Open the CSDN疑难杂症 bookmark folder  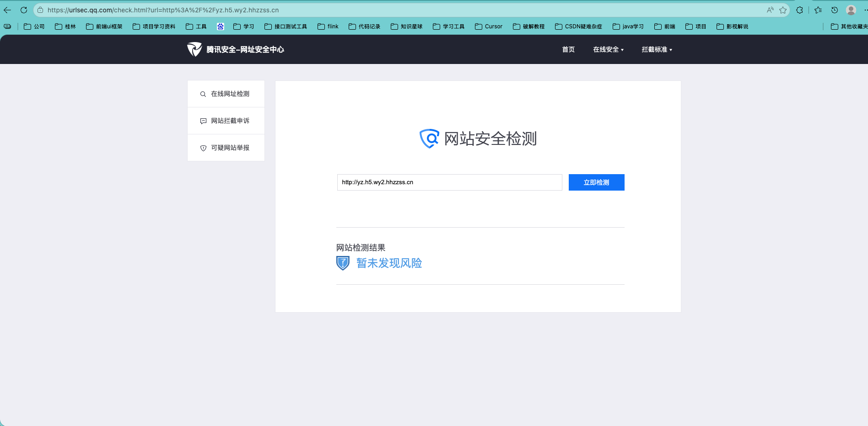click(579, 27)
